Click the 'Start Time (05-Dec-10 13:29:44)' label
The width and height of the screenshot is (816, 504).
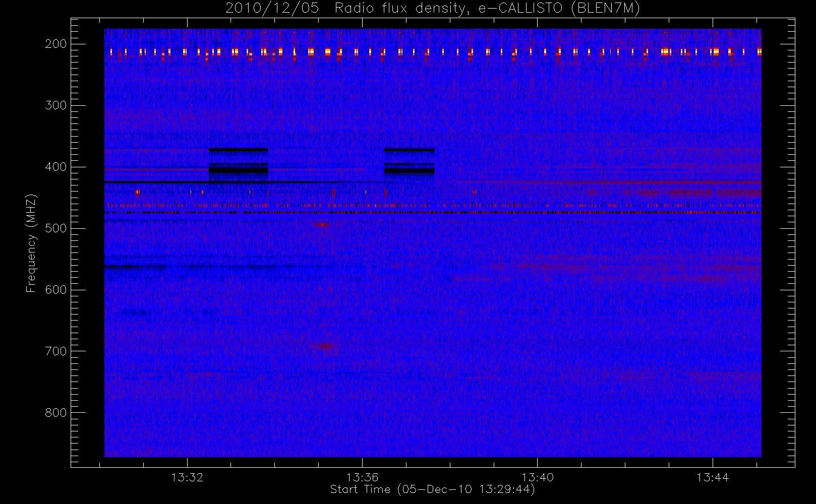point(432,489)
